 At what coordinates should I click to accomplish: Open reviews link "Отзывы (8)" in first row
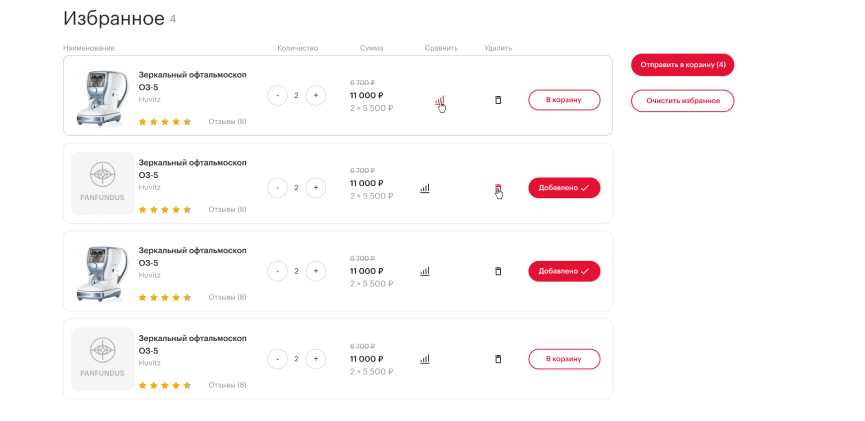227,122
